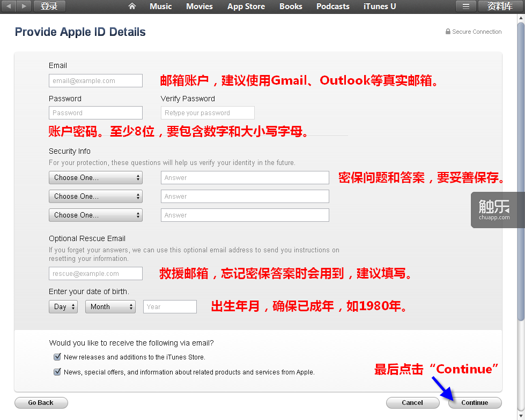
Task: Open the third security question dropdown
Action: click(x=96, y=215)
